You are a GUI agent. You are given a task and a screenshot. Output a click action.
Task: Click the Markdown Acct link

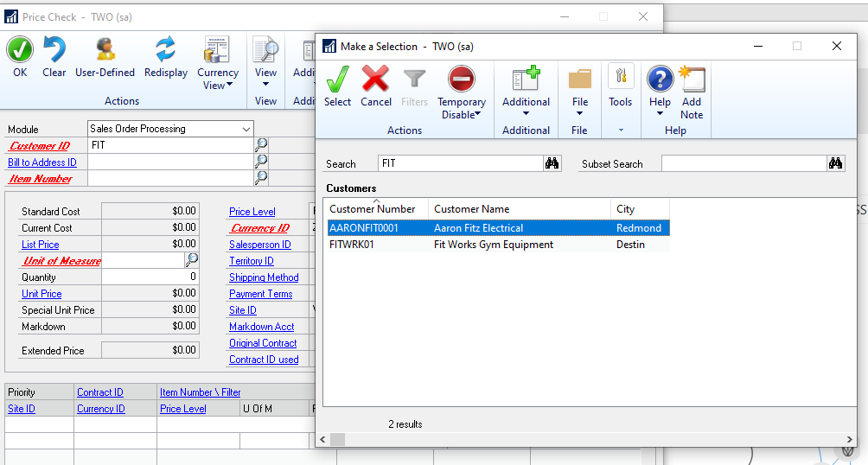click(262, 327)
